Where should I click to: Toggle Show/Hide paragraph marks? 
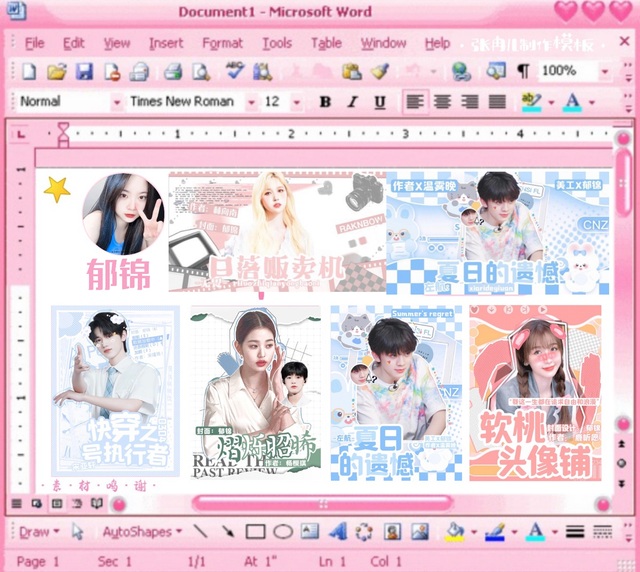523,71
